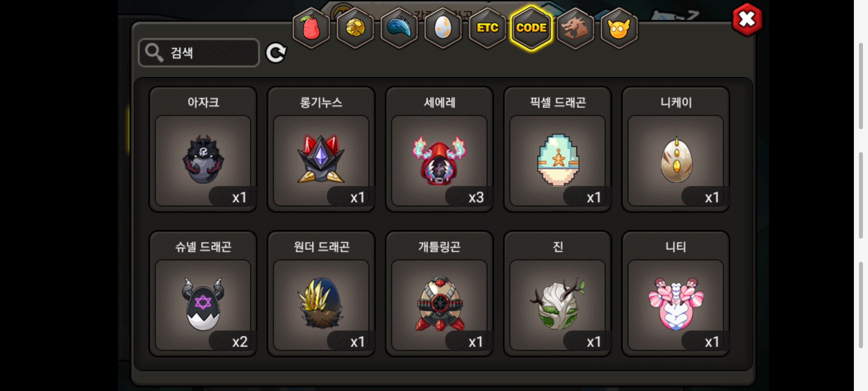868x391 pixels.
Task: Select the red fruit food category tab
Action: tap(311, 28)
